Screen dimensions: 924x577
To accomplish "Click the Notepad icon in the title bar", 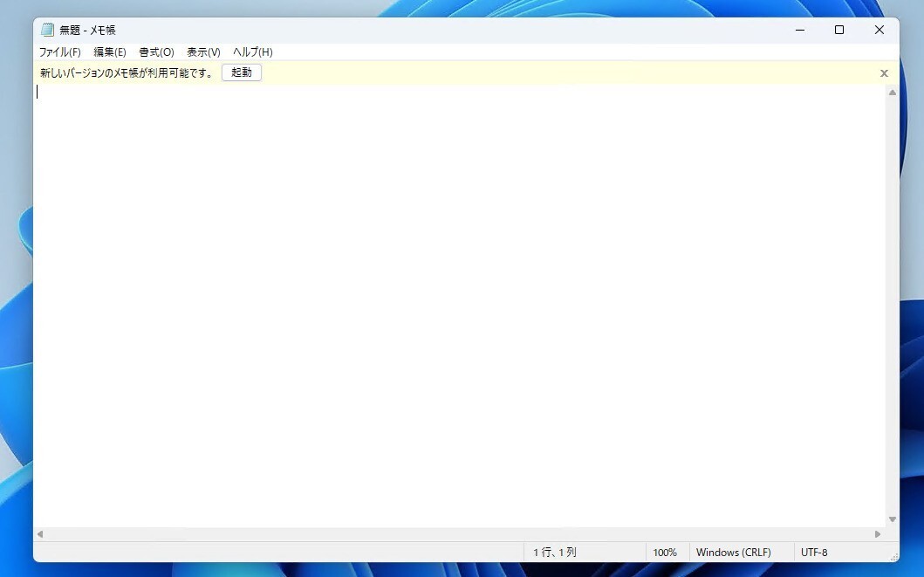I will pyautogui.click(x=47, y=30).
